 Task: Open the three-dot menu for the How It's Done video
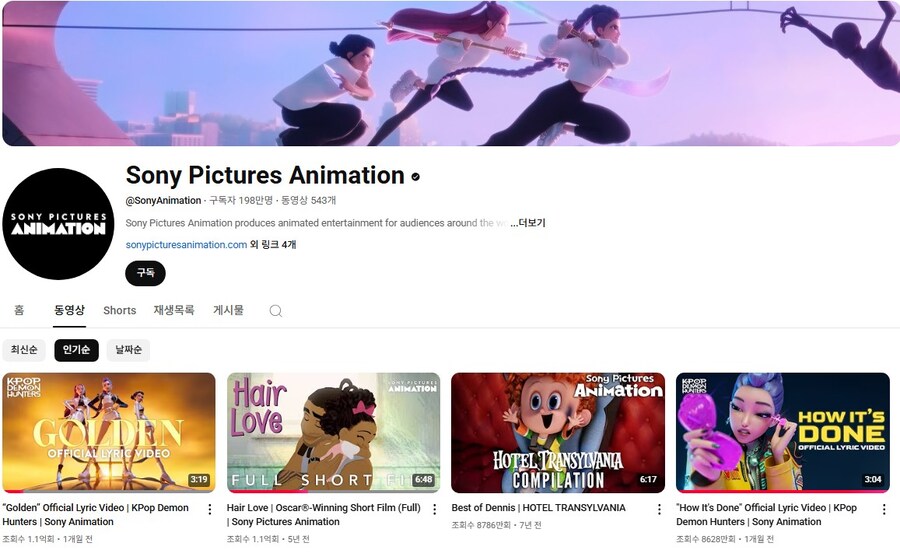point(884,509)
